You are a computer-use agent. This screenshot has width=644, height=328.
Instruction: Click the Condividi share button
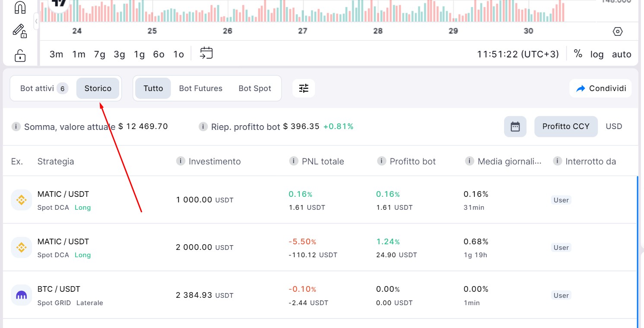coord(601,88)
